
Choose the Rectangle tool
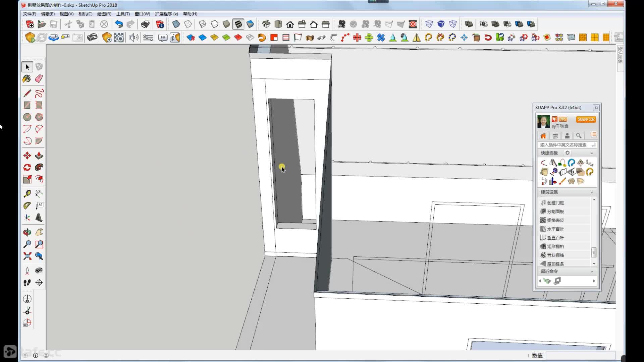point(27,105)
